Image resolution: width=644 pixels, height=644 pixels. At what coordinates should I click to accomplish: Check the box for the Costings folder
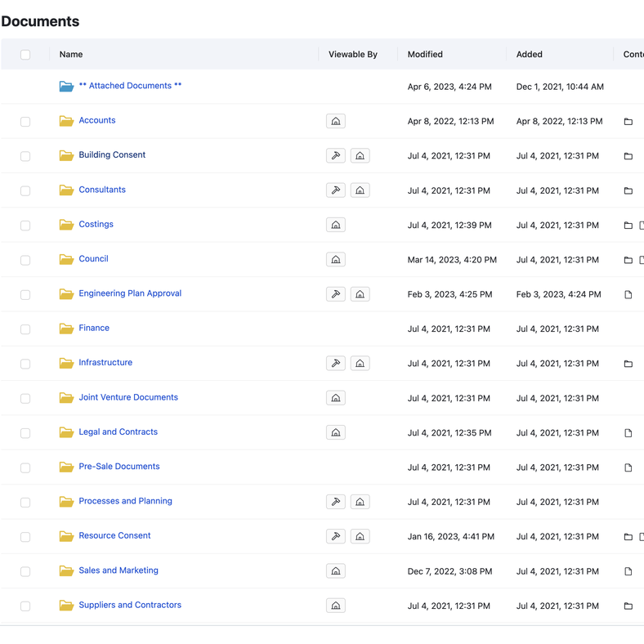pyautogui.click(x=25, y=226)
